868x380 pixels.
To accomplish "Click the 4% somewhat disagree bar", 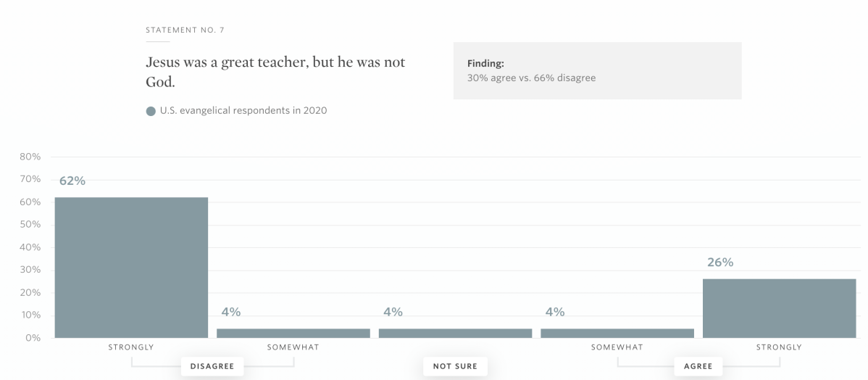I will tap(293, 333).
